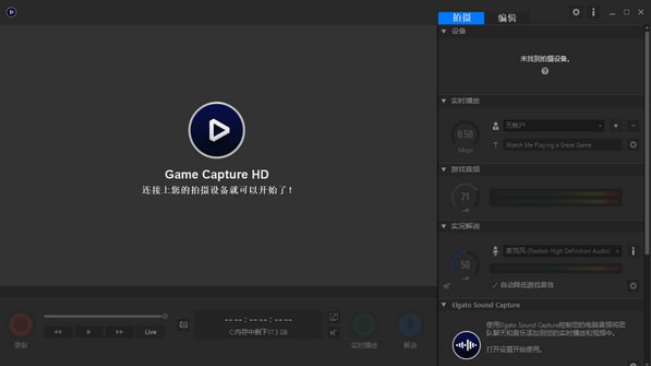Click the playback timeline slider
This screenshot has width=651, height=366.
tap(106, 316)
